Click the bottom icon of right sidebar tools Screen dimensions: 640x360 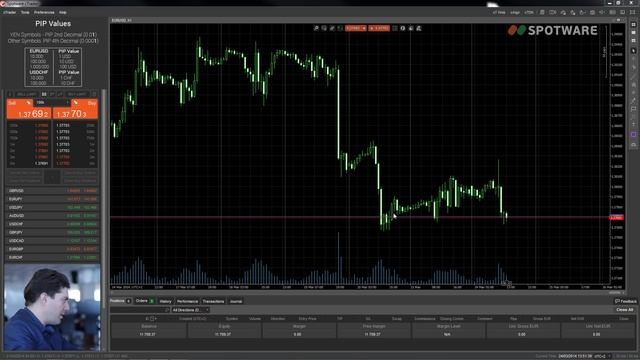click(633, 144)
